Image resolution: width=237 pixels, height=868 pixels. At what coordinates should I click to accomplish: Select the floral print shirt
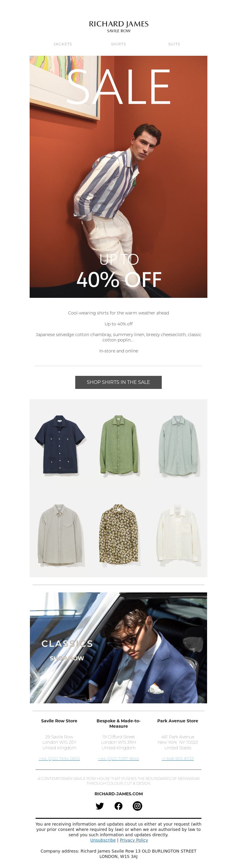click(x=118, y=534)
